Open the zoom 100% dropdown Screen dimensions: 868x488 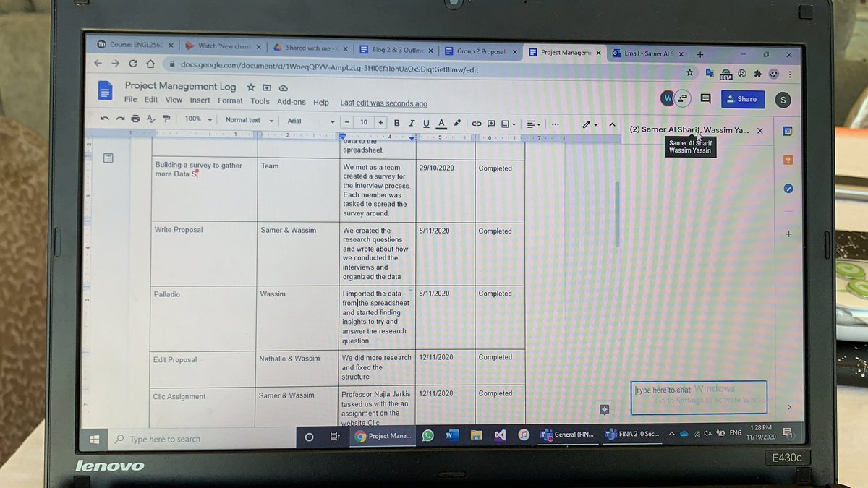[198, 119]
